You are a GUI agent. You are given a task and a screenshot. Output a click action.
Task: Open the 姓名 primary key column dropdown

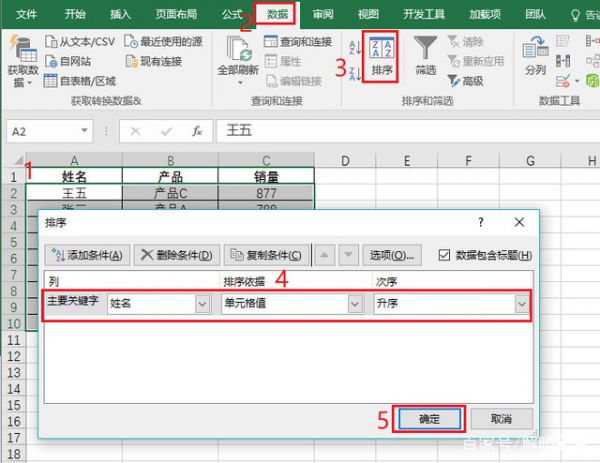tap(202, 303)
